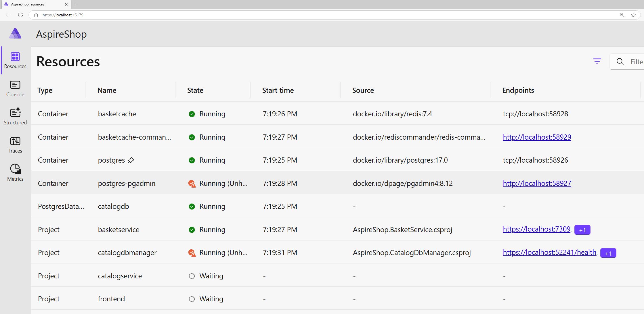644x314 pixels.
Task: Click tcp://localhost:58926 endpoint text
Action: coord(535,160)
